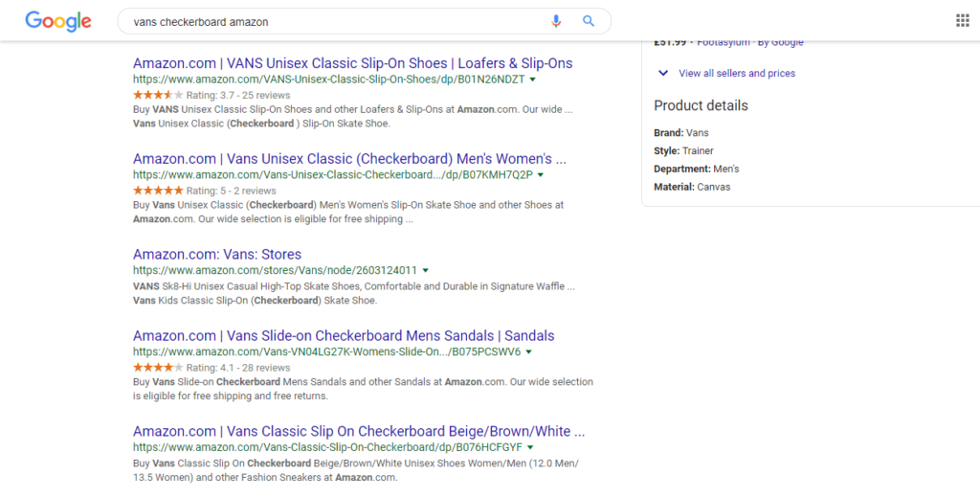The width and height of the screenshot is (980, 498).
Task: Expand URL options arrow for B01N26NDZT result
Action: point(532,79)
